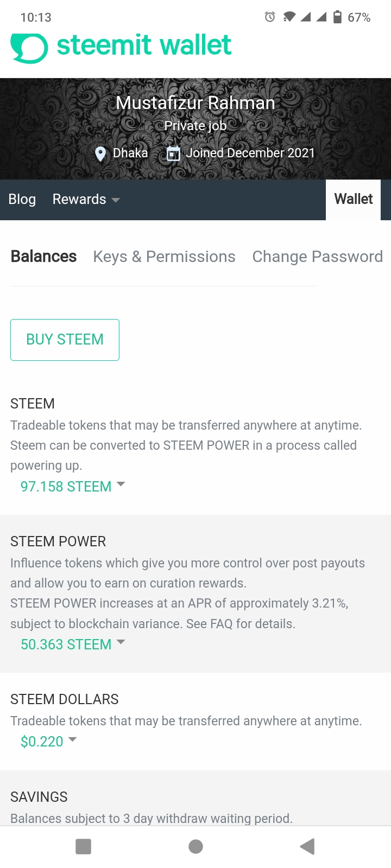This screenshot has height=868, width=391.
Task: Tap the steemit wallet title text
Action: [144, 46]
